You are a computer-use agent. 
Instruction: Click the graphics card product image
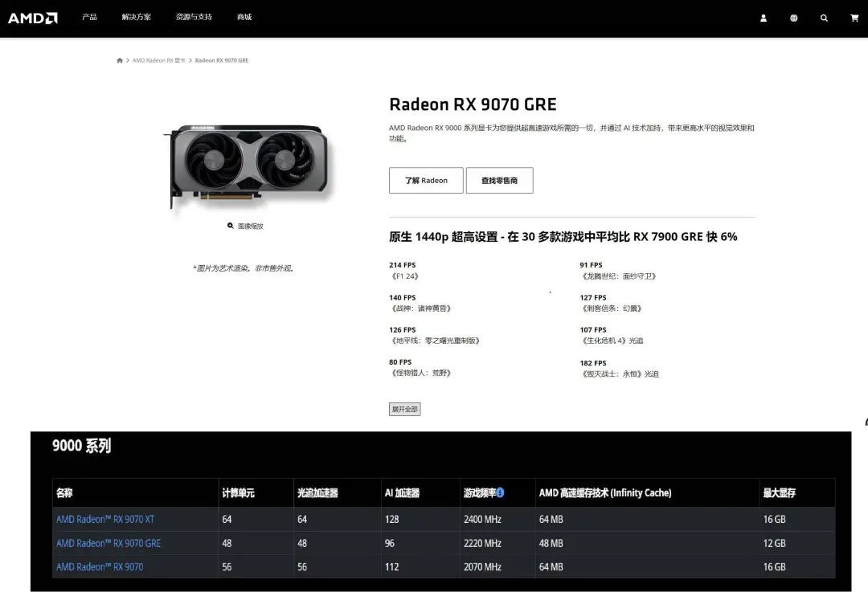pos(248,166)
